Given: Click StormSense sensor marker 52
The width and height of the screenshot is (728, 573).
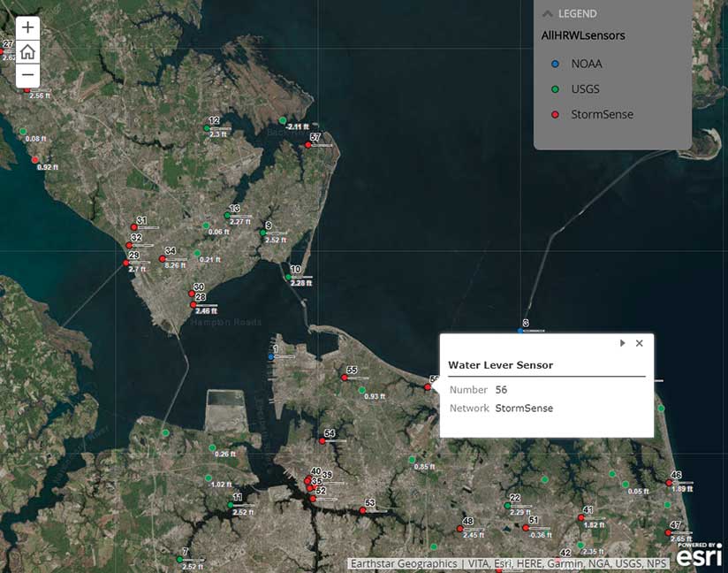Looking at the screenshot, I should tap(313, 499).
